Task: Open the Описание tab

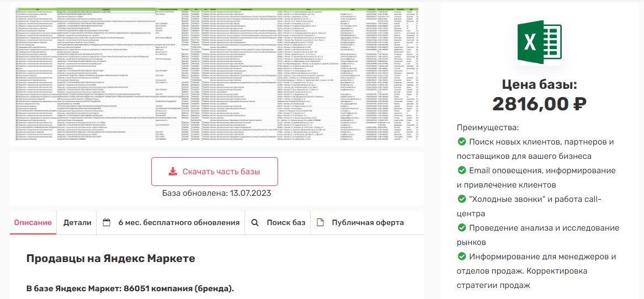Action: [33, 223]
